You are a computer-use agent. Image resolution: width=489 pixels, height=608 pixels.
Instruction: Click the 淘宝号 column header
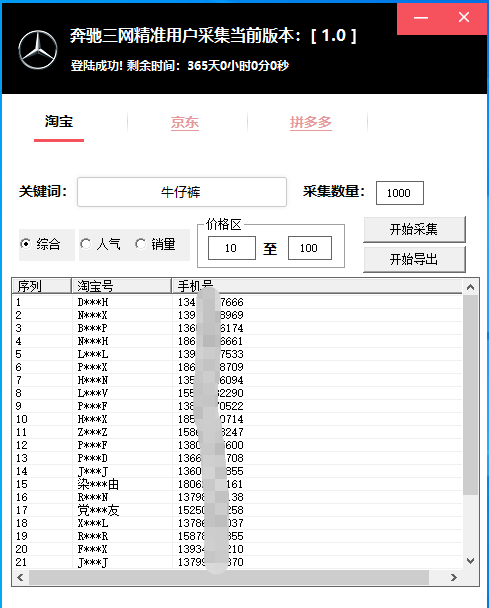(x=121, y=286)
